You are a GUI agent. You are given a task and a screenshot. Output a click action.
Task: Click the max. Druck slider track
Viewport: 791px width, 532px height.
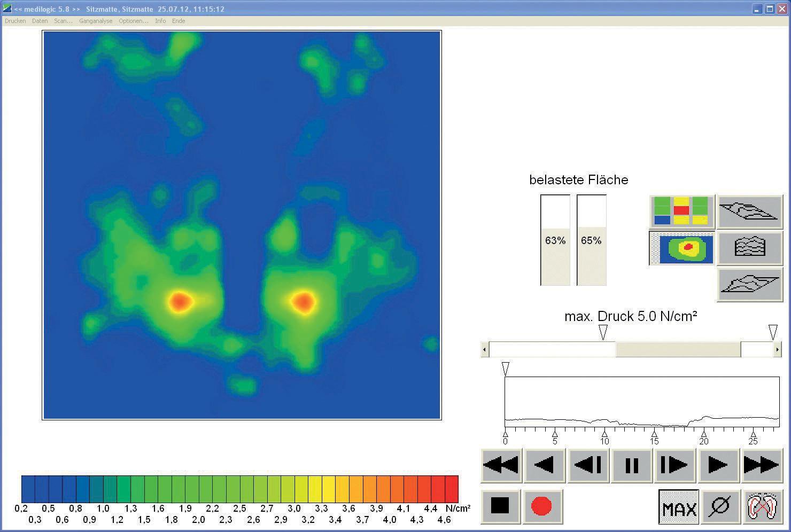point(678,350)
